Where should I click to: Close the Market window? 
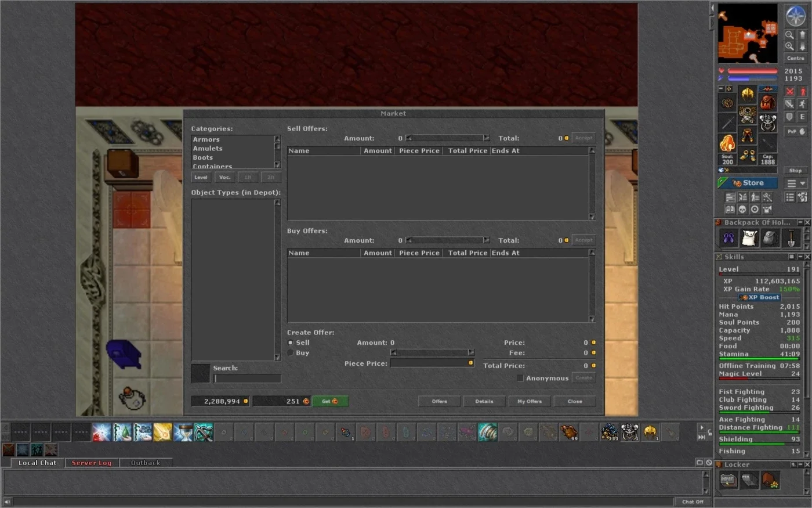(575, 401)
